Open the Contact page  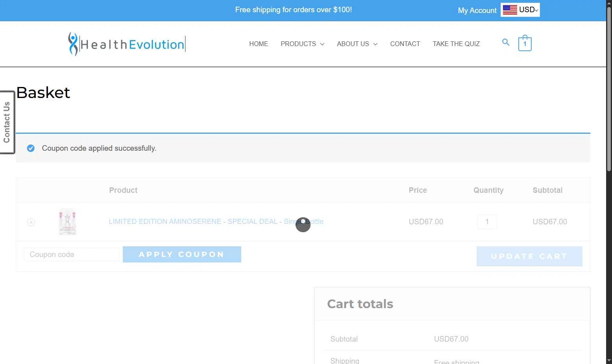(405, 44)
